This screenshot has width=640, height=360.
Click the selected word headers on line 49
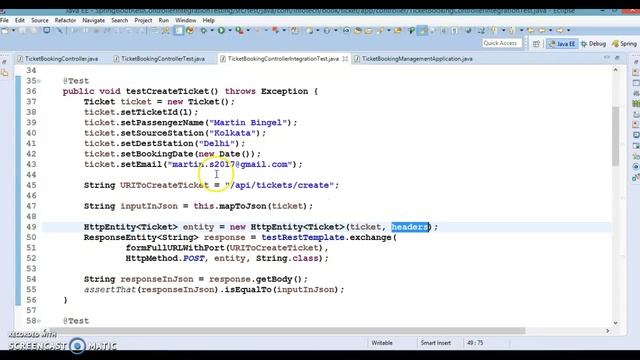point(410,227)
